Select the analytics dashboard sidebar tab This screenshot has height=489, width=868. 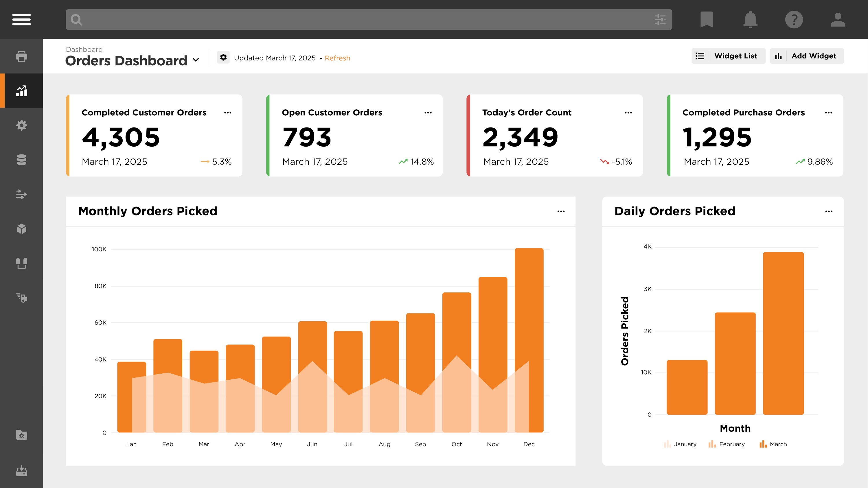22,91
